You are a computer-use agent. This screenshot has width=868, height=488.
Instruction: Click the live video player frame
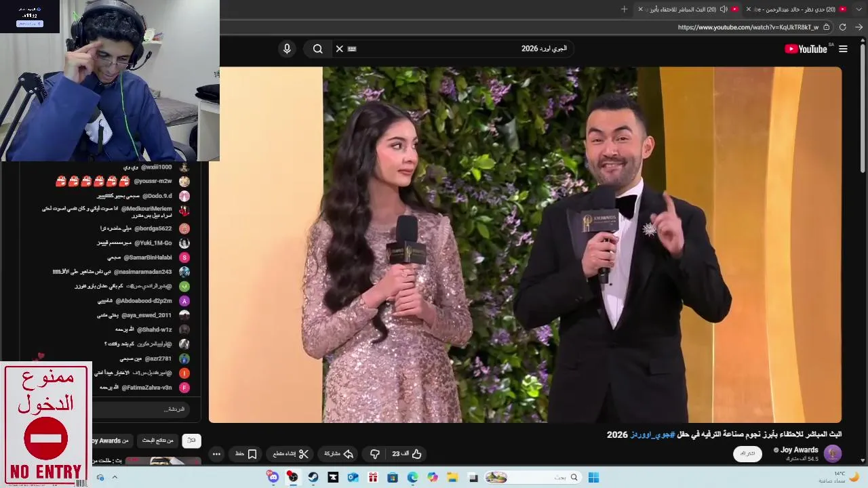coord(525,245)
